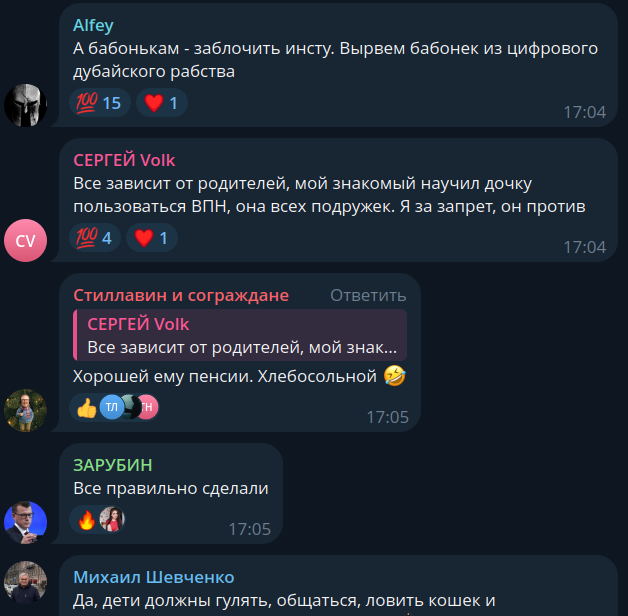Open Михаил Шевченко's avatar photo
The image size is (628, 616).
[26, 582]
